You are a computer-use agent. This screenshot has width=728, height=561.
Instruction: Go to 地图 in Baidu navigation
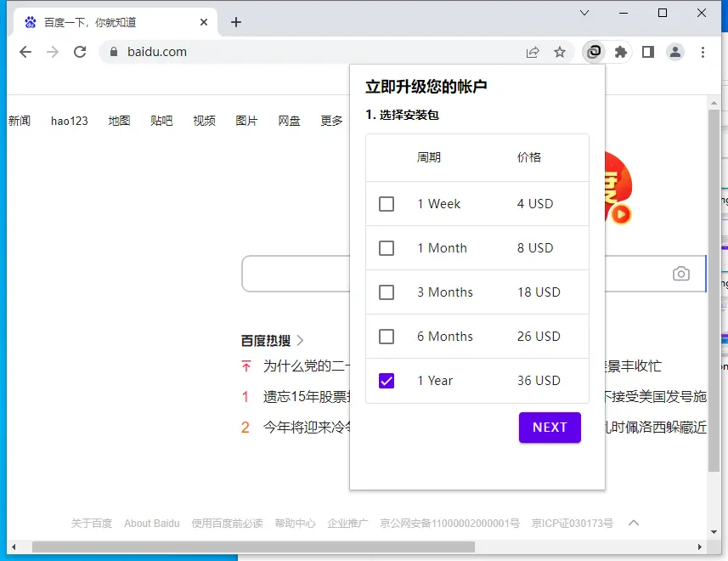click(119, 121)
